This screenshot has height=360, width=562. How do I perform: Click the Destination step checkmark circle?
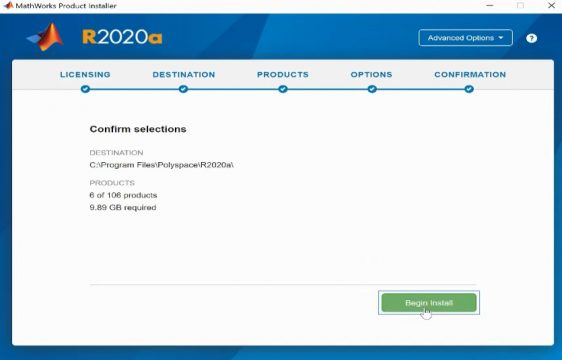tap(183, 89)
